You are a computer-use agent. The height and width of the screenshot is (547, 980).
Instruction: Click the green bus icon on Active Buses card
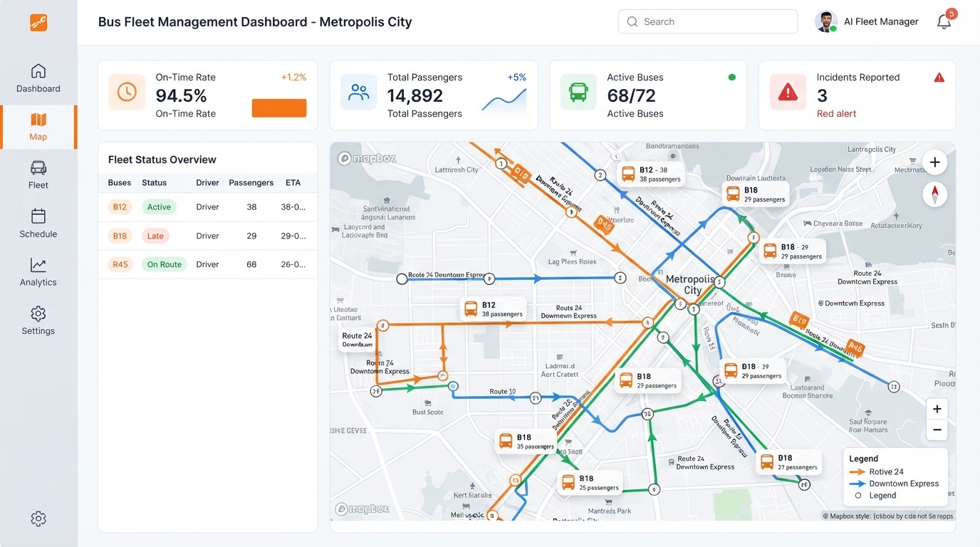coord(578,92)
